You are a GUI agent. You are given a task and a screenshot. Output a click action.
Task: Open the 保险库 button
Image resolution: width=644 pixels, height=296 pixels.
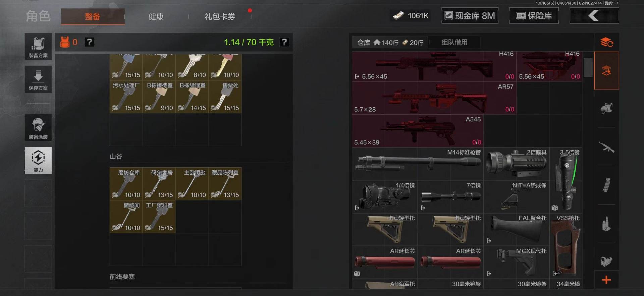[534, 16]
